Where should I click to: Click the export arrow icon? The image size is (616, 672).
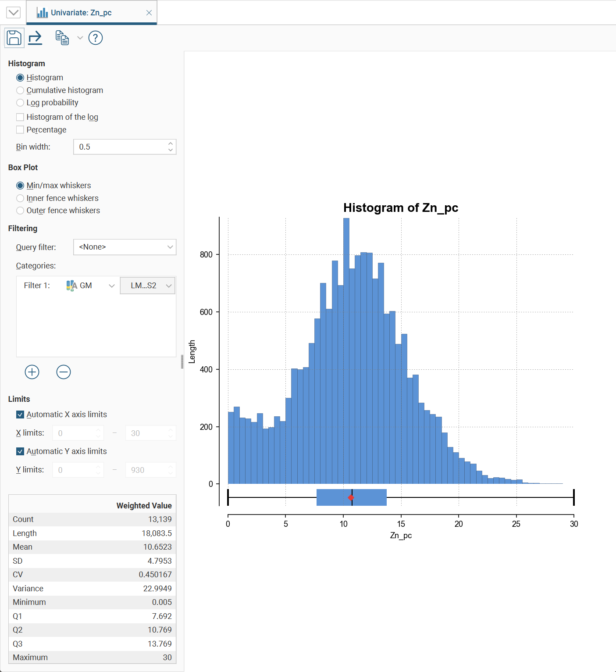(35, 38)
